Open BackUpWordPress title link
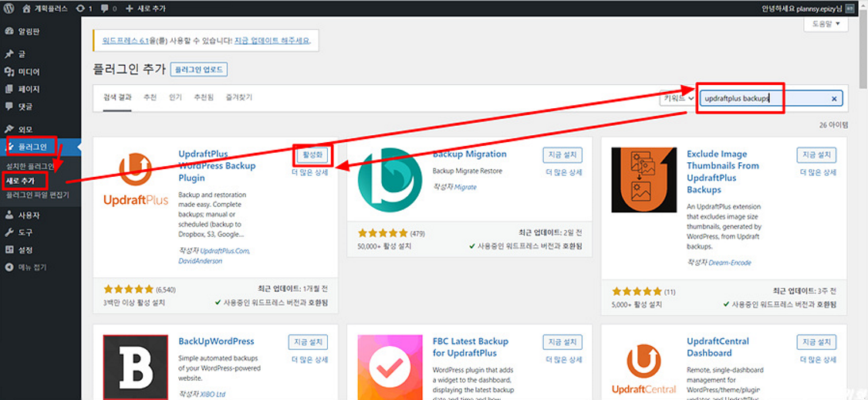Image resolution: width=868 pixels, height=400 pixels. coord(217,341)
